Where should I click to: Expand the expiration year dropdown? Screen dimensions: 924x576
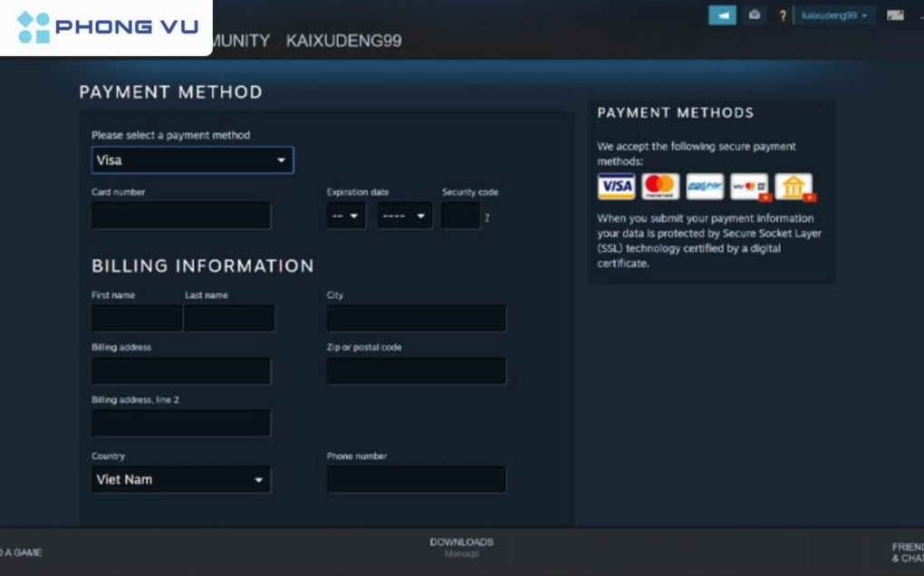(x=404, y=216)
